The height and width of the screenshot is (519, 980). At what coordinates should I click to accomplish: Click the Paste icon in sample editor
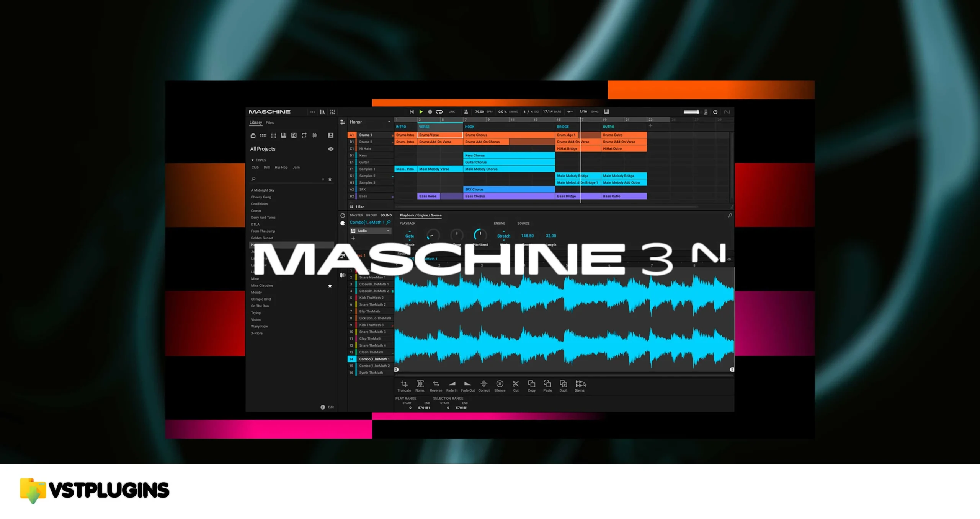click(x=547, y=384)
